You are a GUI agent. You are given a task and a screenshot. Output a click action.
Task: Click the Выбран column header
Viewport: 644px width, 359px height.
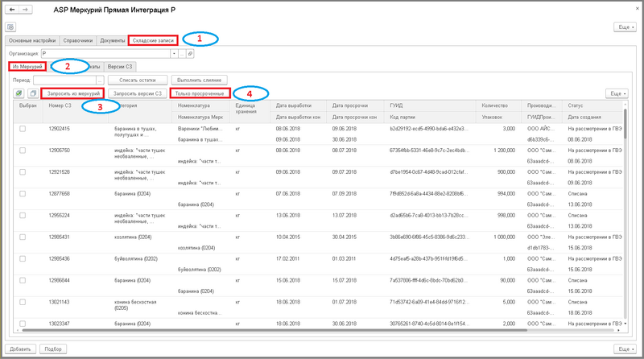point(28,105)
